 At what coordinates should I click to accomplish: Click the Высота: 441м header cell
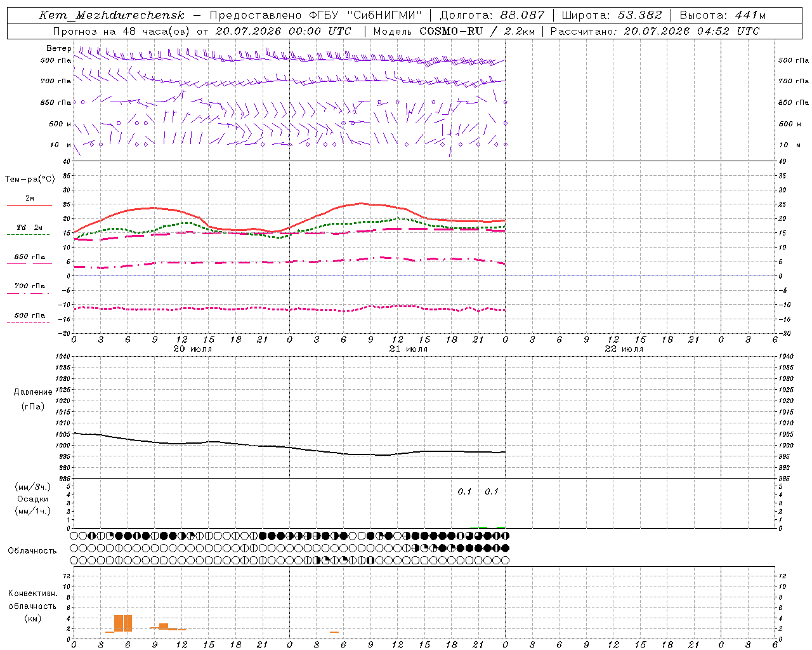(723, 15)
